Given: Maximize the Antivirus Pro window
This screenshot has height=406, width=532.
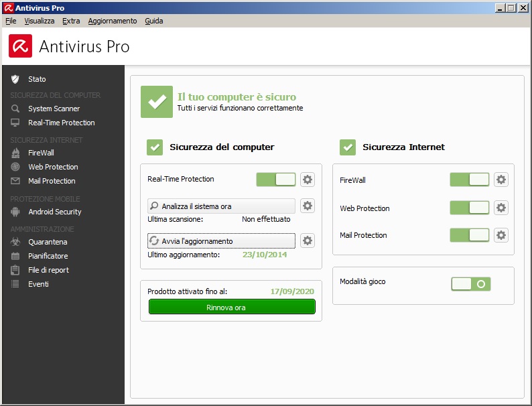Looking at the screenshot, I should pyautogui.click(x=511, y=8).
